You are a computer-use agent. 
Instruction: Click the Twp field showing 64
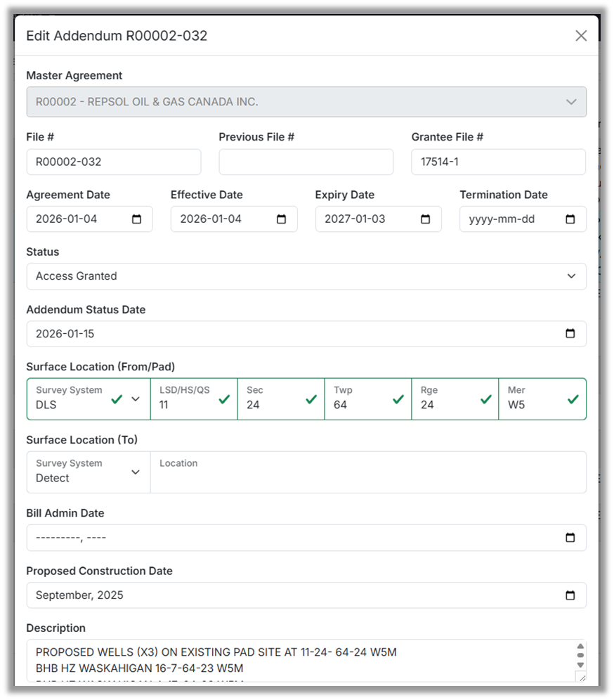360,405
